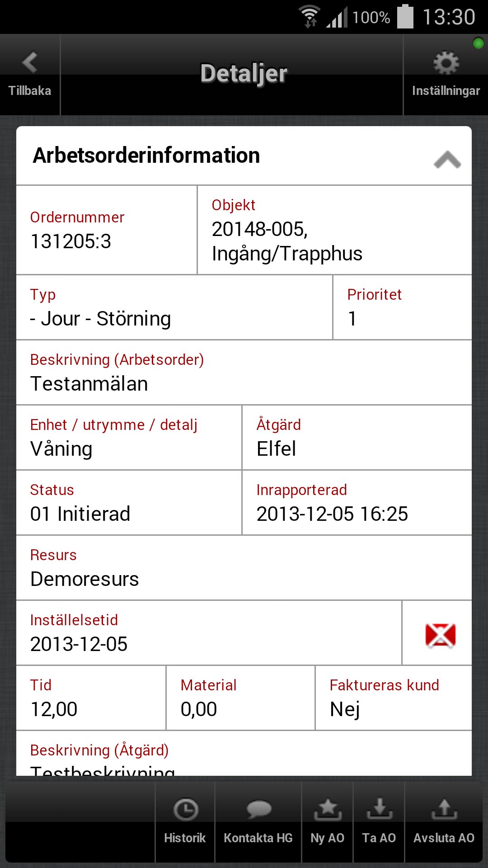Tap the Arbetsorderinformation header
This screenshot has height=868, width=488.
146,156
